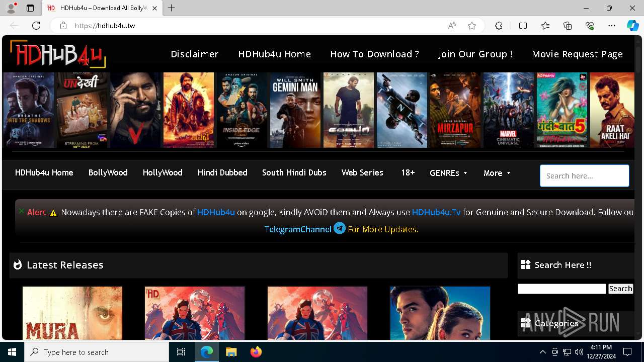
Task: Add page to favorites star icon
Action: tap(472, 26)
